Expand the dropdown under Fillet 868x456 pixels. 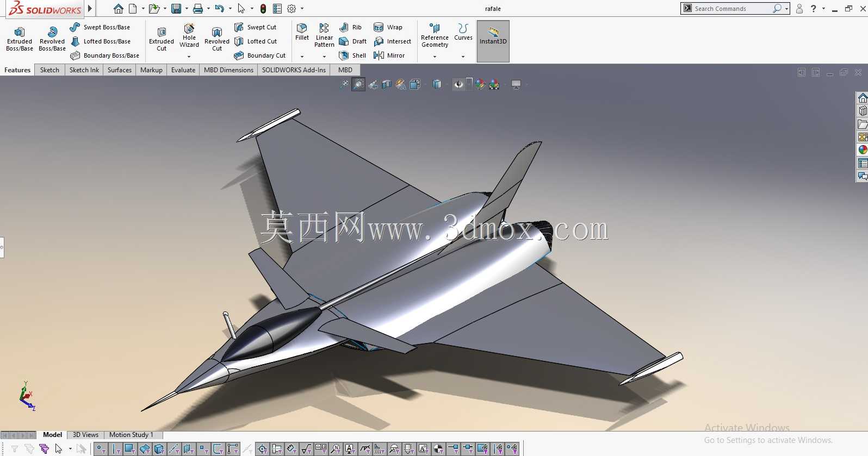(x=302, y=57)
